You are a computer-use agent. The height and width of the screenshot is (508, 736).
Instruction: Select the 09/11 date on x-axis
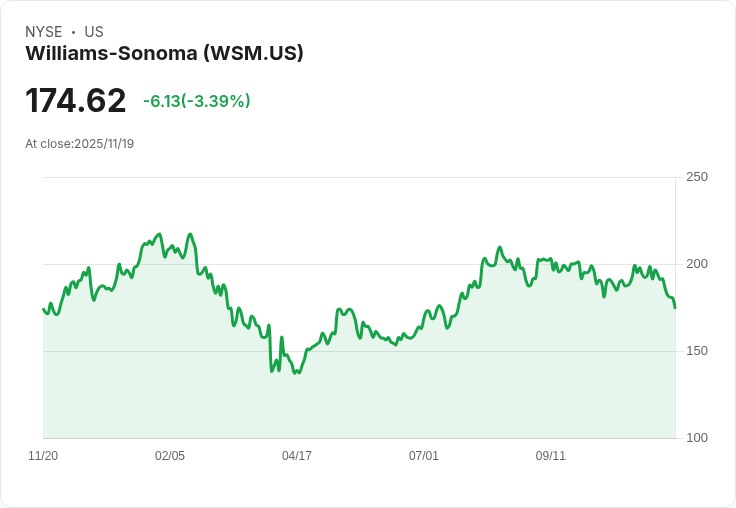[x=551, y=456]
